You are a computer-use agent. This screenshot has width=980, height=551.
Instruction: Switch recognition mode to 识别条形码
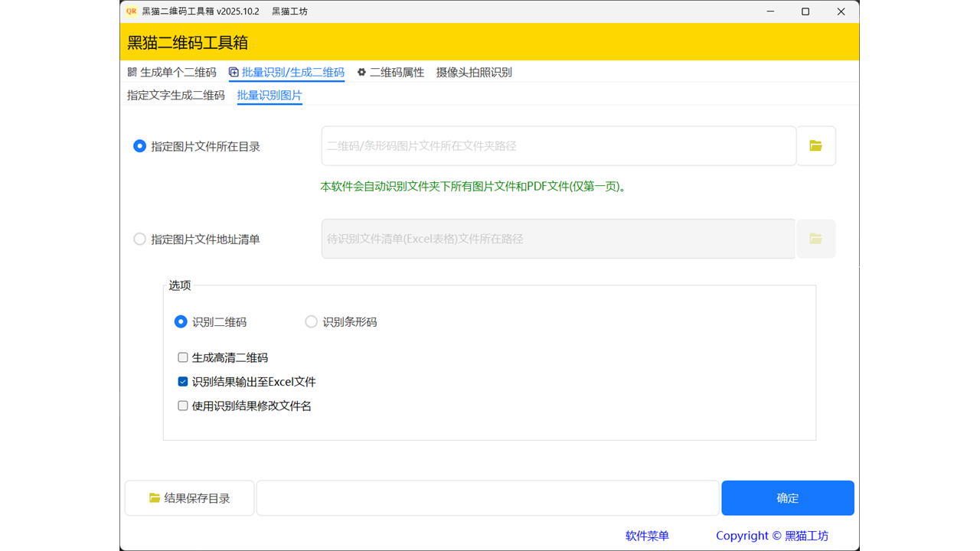coord(311,321)
